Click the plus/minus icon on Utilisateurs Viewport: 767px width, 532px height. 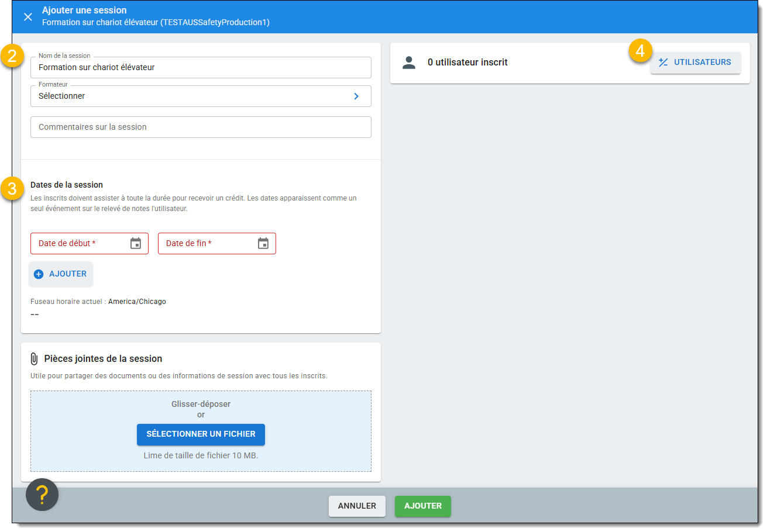pyautogui.click(x=663, y=63)
